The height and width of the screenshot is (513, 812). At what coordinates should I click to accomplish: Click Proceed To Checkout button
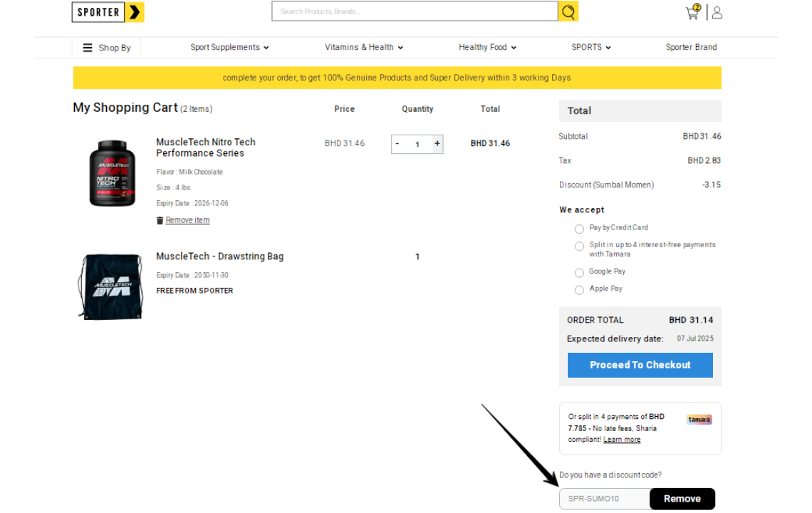point(640,366)
